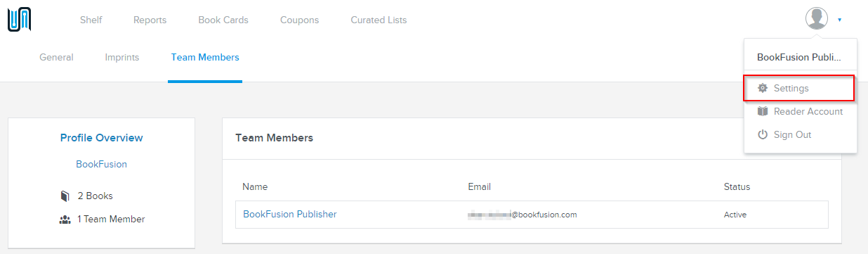The image size is (868, 254).
Task: Click the BookFusion logo icon
Action: (x=18, y=20)
